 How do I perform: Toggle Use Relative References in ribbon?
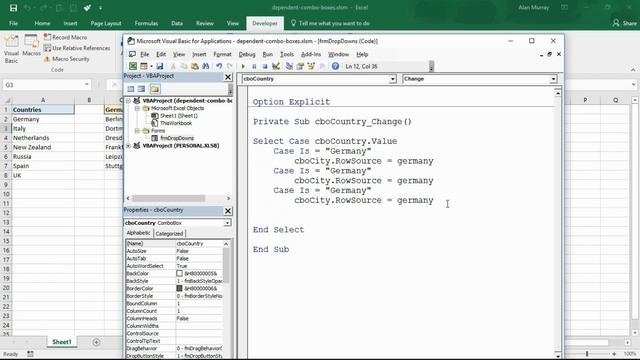tap(77, 48)
